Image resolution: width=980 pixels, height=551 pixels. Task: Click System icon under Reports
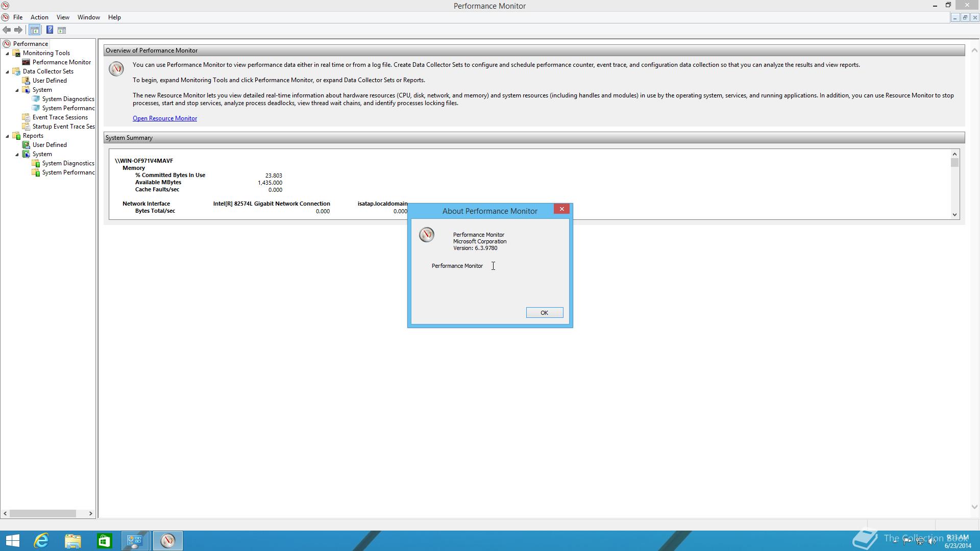pos(26,154)
